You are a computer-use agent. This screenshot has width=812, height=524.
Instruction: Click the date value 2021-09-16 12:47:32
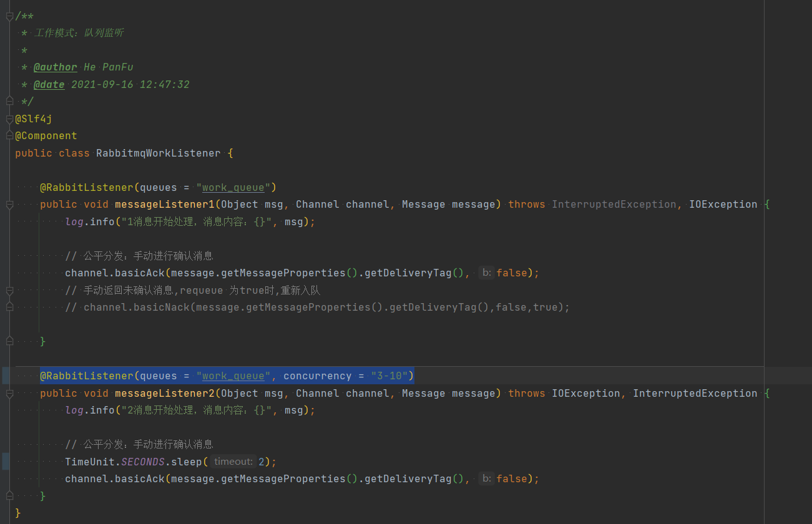tap(130, 84)
